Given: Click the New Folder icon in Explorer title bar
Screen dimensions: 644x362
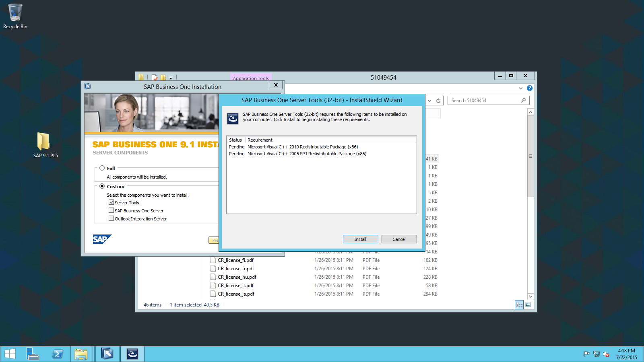Looking at the screenshot, I should pyautogui.click(x=163, y=77).
